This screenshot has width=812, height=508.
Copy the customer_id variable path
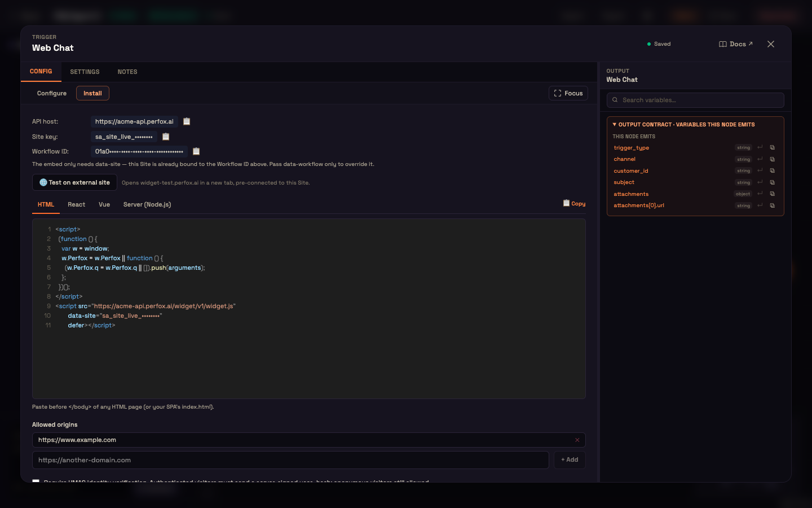coord(773,170)
